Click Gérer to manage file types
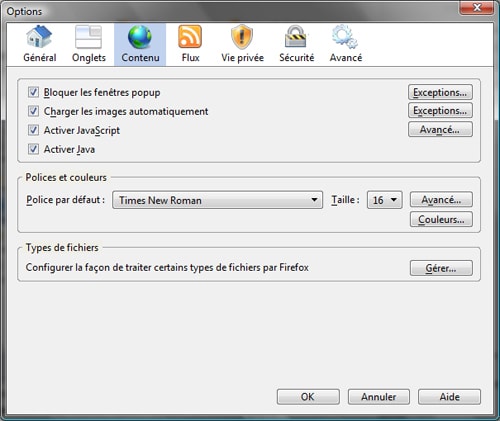The image size is (500, 421). 441,268
